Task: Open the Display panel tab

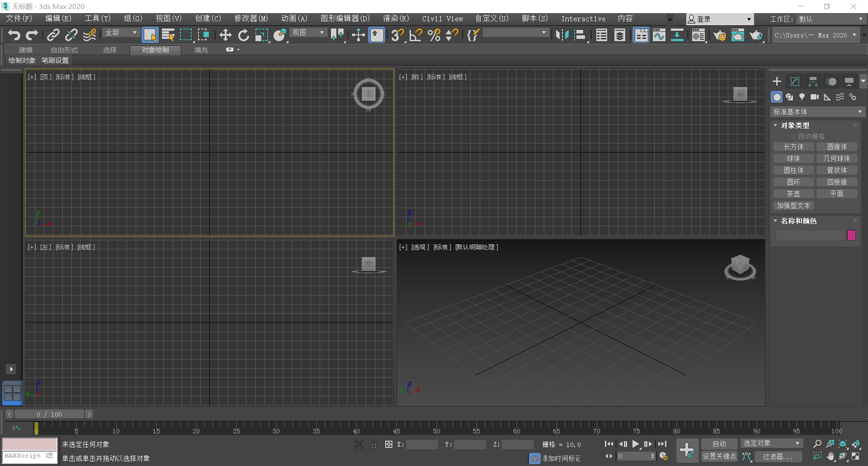Action: 849,81
